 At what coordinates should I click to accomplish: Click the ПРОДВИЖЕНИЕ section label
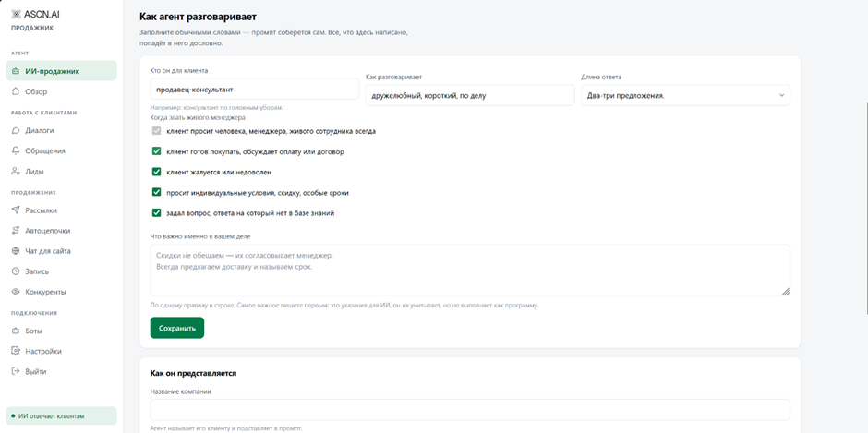point(34,193)
